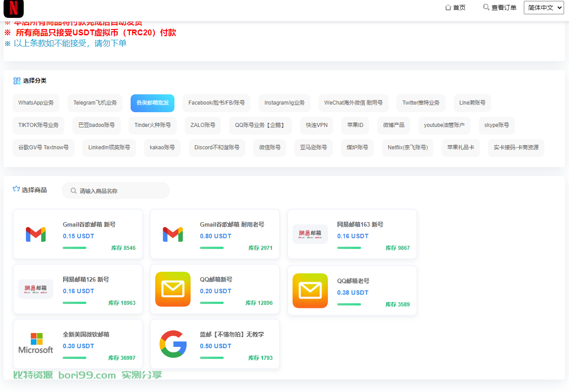Select the Telegram飞机业务 category
Screen dimensions: 569x392
pyautogui.click(x=95, y=103)
